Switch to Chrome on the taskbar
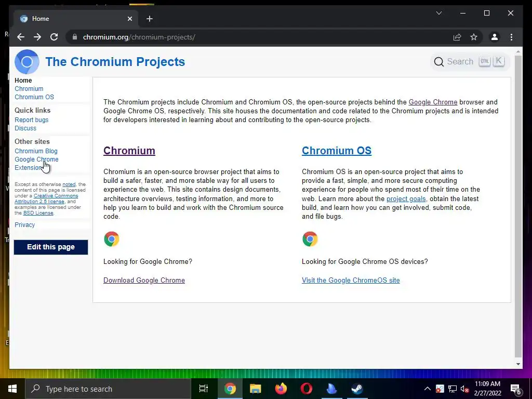Image resolution: width=532 pixels, height=399 pixels. tap(230, 389)
